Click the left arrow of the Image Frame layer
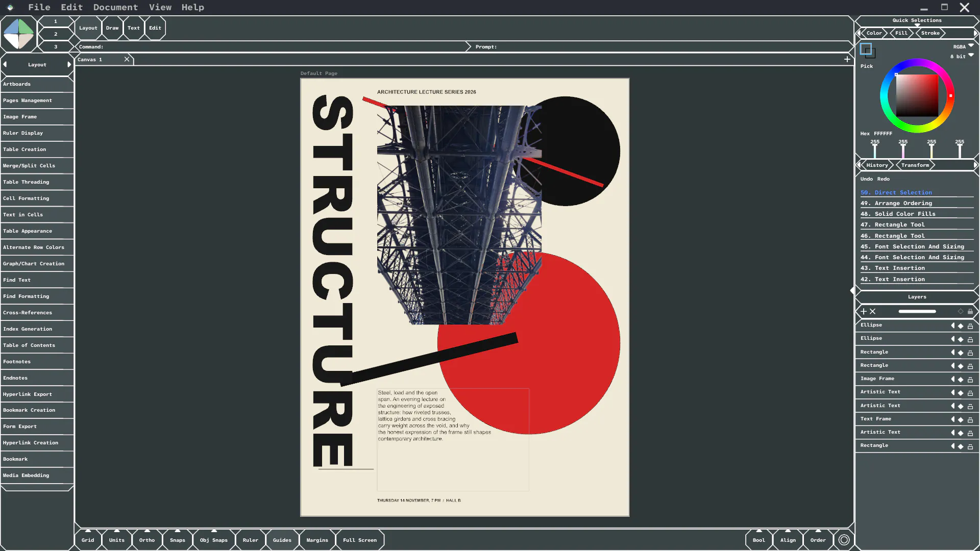980x551 pixels. [x=952, y=379]
